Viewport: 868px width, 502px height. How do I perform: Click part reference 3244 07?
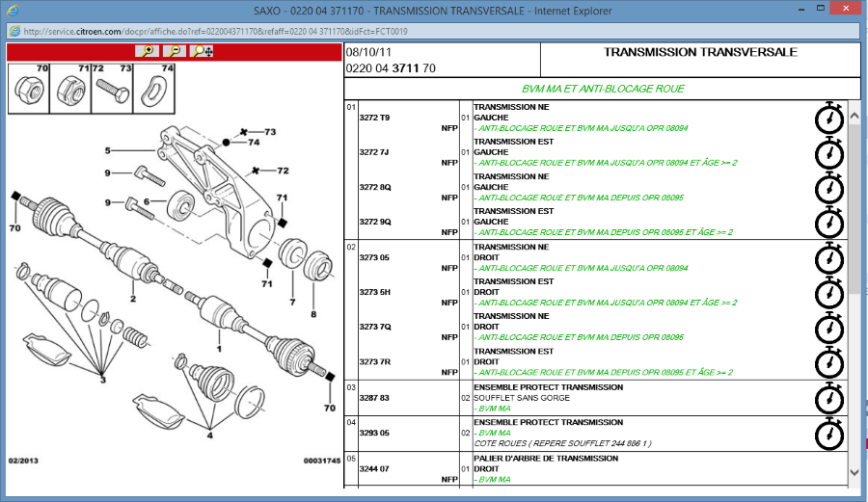374,469
